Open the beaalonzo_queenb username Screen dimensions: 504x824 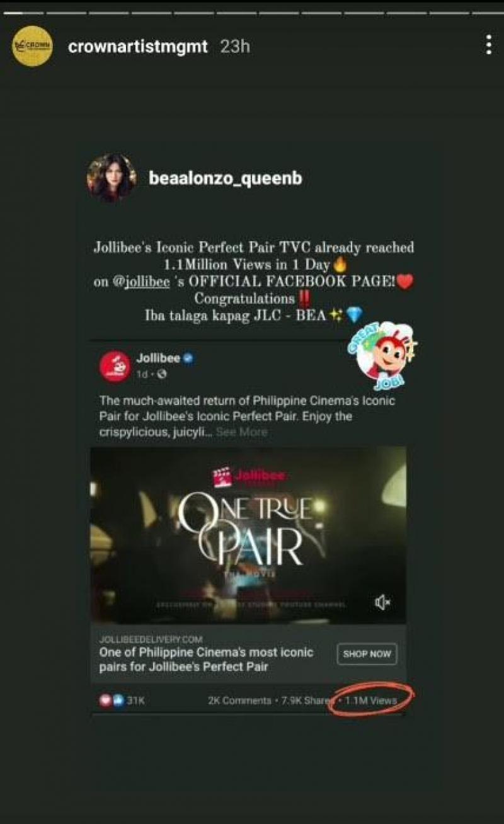click(x=225, y=179)
